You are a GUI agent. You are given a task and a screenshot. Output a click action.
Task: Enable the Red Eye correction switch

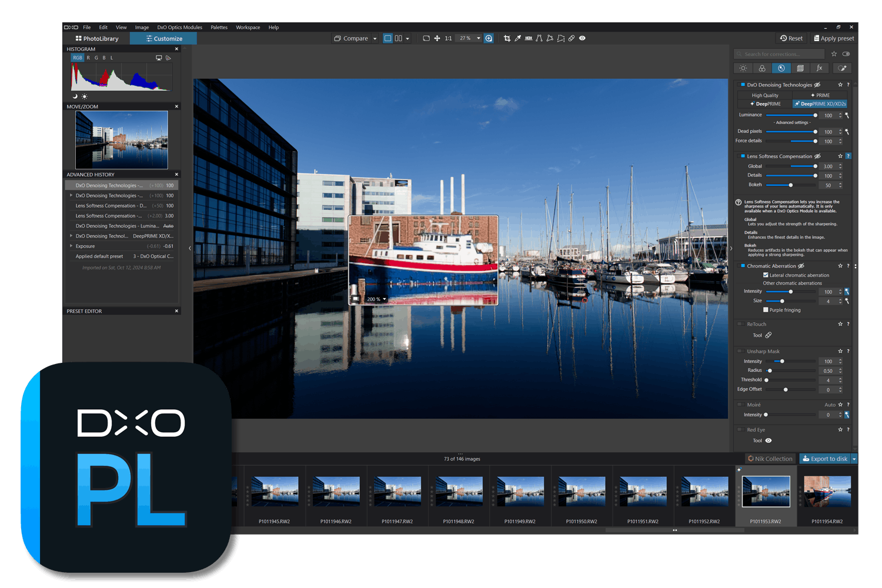(x=741, y=430)
